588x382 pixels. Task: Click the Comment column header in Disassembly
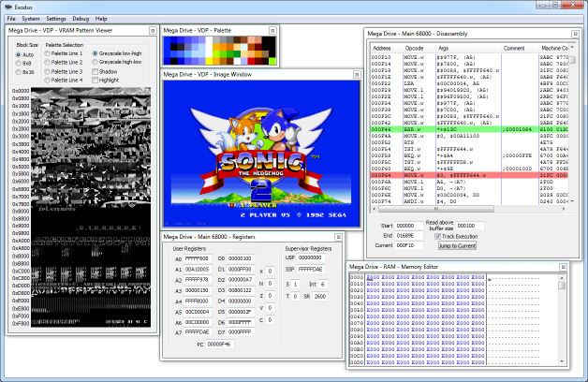click(520, 49)
